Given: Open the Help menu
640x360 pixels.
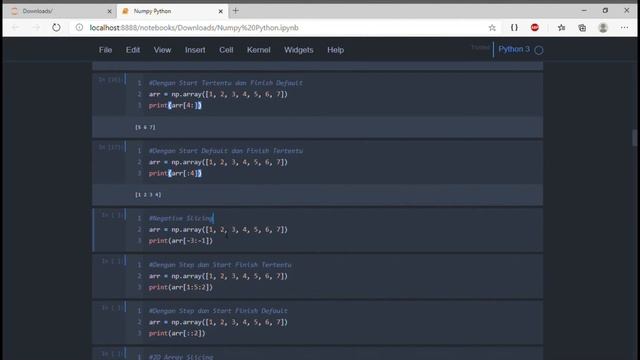Looking at the screenshot, I should (336, 50).
